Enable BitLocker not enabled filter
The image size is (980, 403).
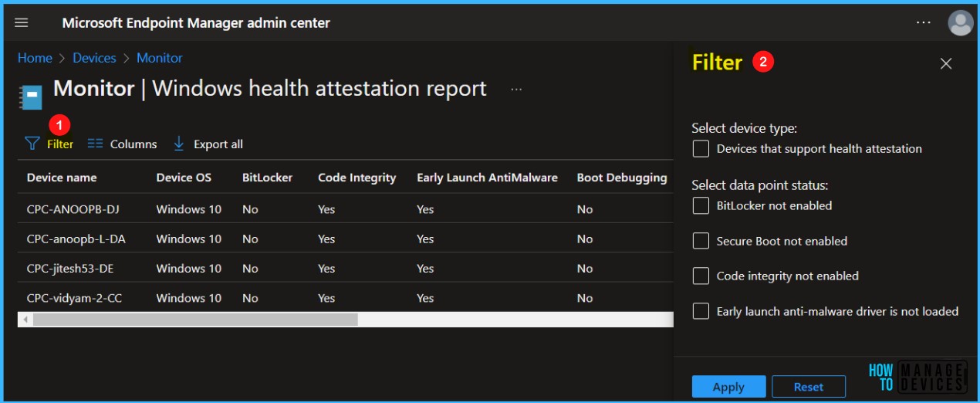point(701,205)
